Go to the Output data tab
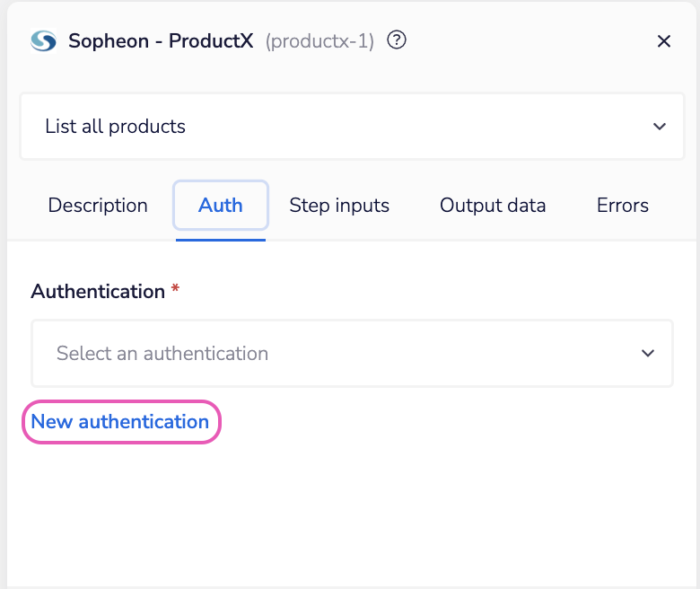Image resolution: width=700 pixels, height=589 pixels. (493, 206)
